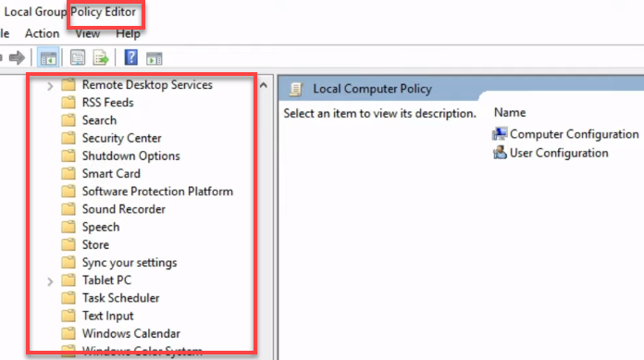Viewport: 644px width, 360px height.
Task: Click the Local Computer Policy scroll icon
Action: click(x=296, y=89)
